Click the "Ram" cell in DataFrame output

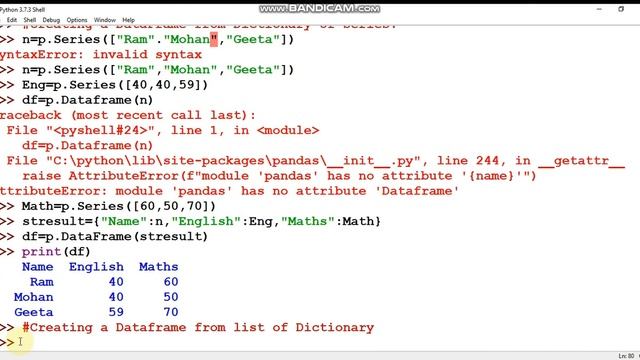pyautogui.click(x=42, y=282)
